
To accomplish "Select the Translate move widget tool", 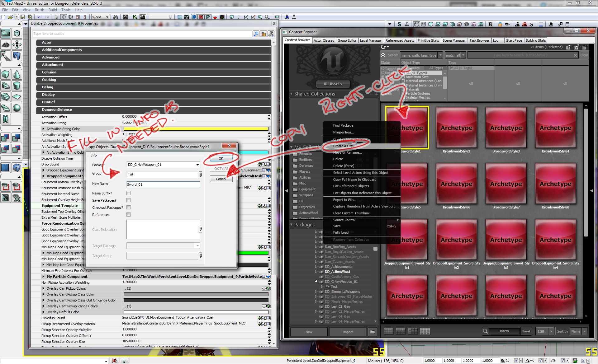I will [64, 17].
